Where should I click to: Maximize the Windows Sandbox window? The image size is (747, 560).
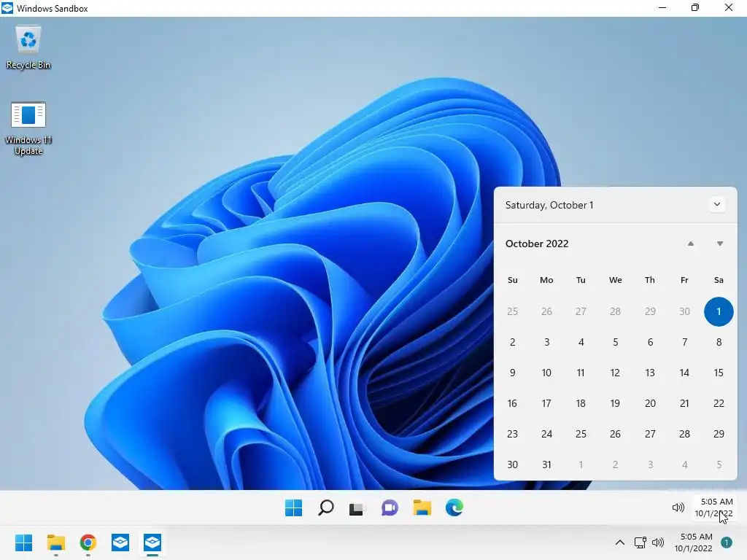(695, 7)
